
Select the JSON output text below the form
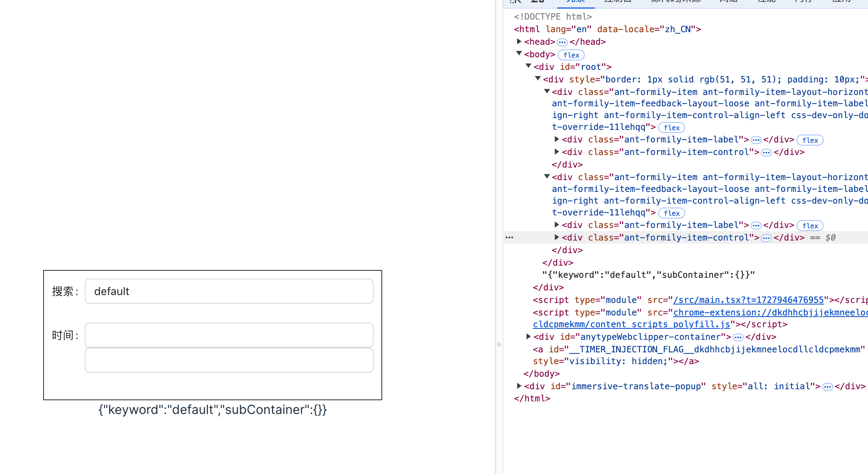(x=213, y=410)
